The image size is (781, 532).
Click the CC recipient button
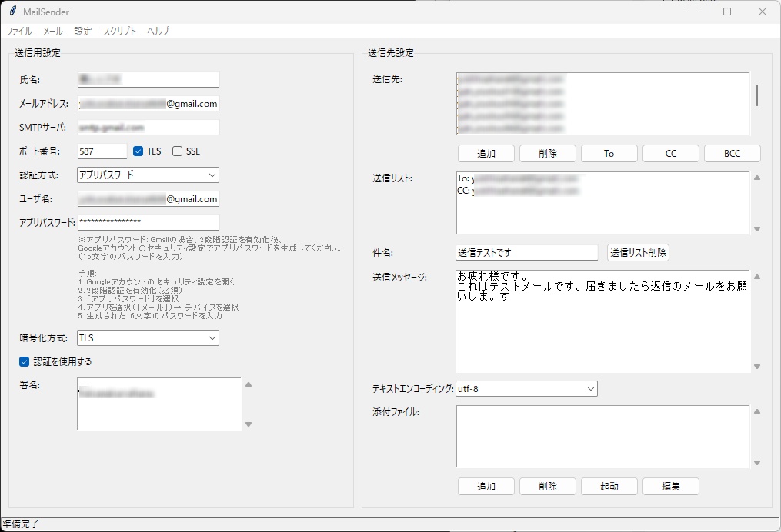click(670, 153)
